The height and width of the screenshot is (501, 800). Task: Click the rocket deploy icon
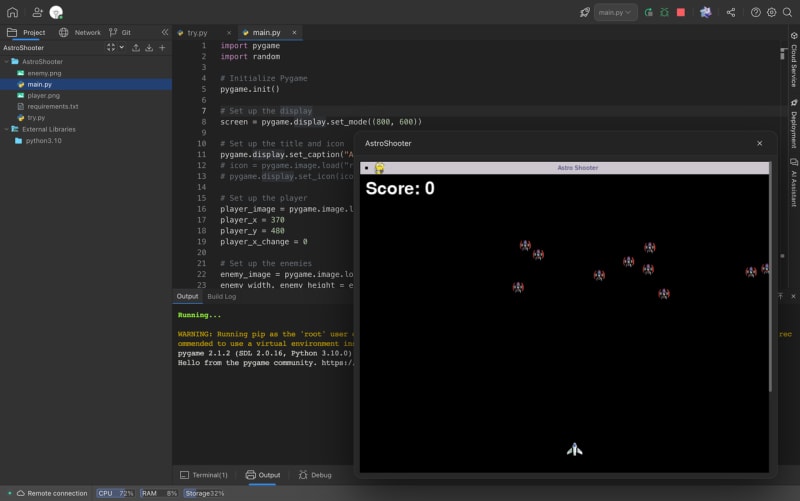tap(585, 12)
